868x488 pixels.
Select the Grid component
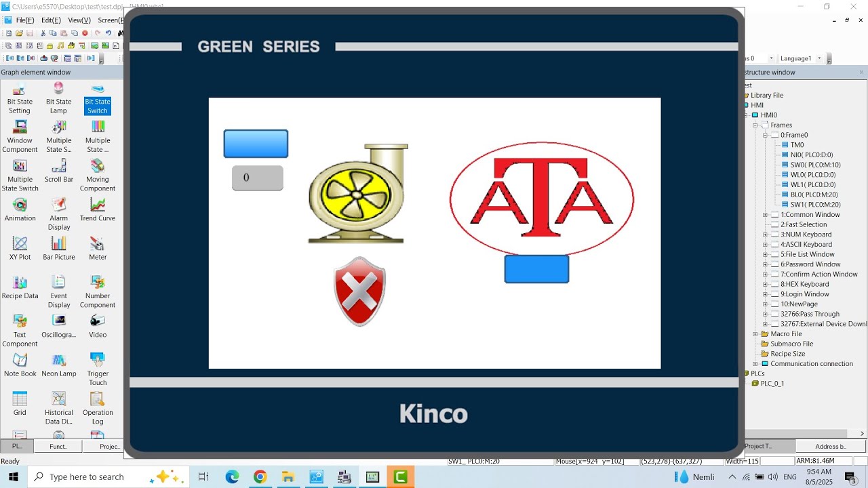[x=20, y=403]
